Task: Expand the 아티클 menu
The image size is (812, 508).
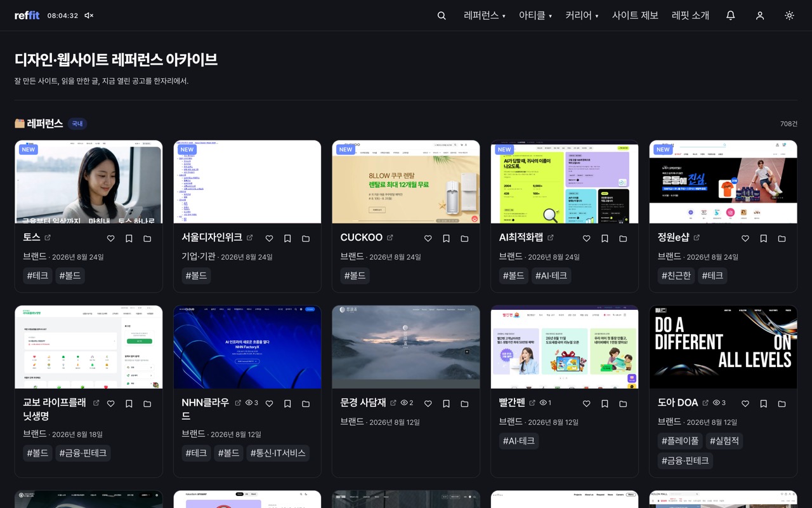Action: pyautogui.click(x=535, y=15)
